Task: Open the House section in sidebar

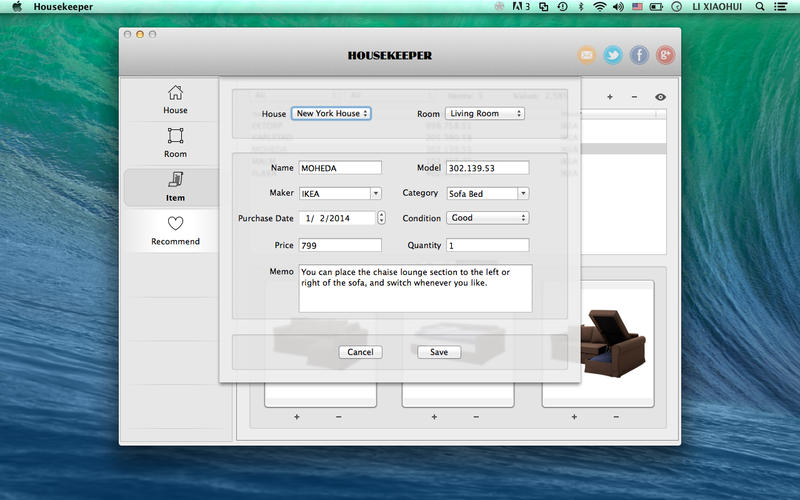Action: tap(175, 99)
